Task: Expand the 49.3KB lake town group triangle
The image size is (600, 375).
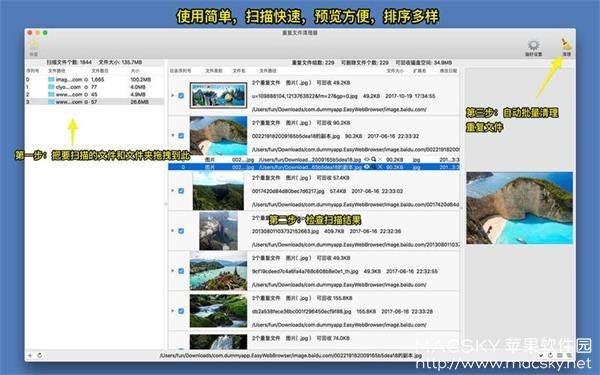Action: click(x=173, y=271)
